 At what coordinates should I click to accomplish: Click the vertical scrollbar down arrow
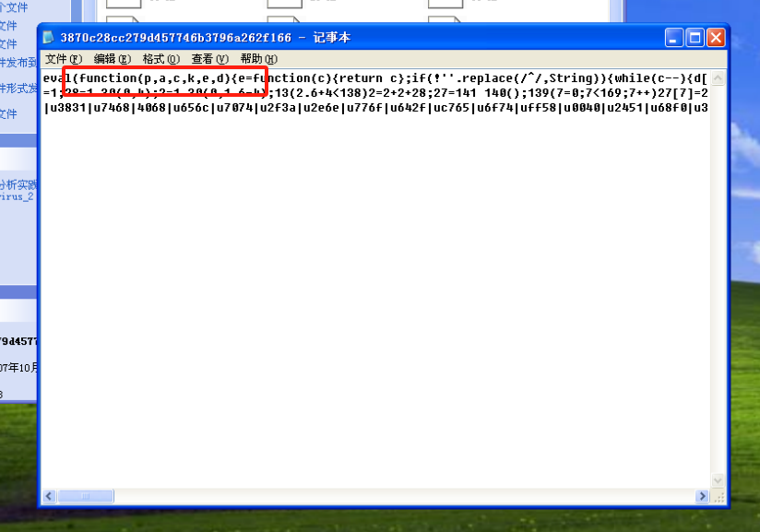coord(718,480)
